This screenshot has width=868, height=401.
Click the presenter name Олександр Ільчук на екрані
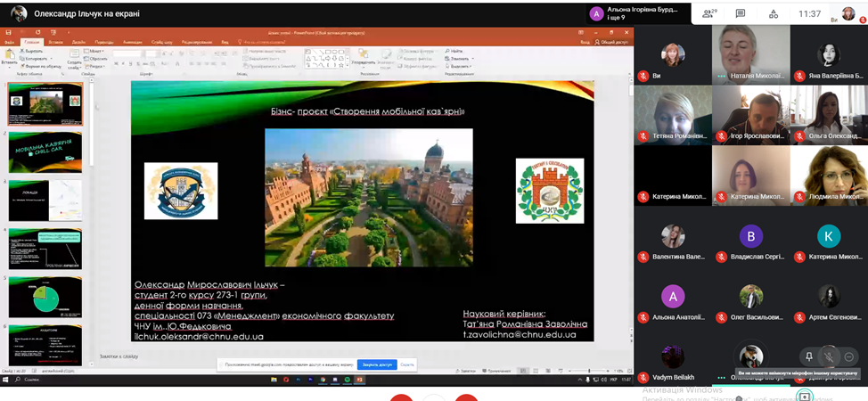tap(87, 14)
